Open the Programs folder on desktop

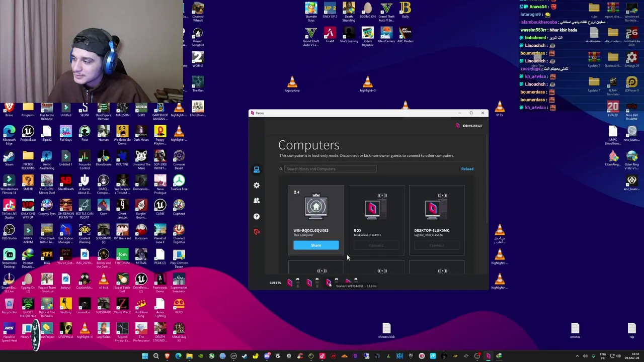pos(28,110)
